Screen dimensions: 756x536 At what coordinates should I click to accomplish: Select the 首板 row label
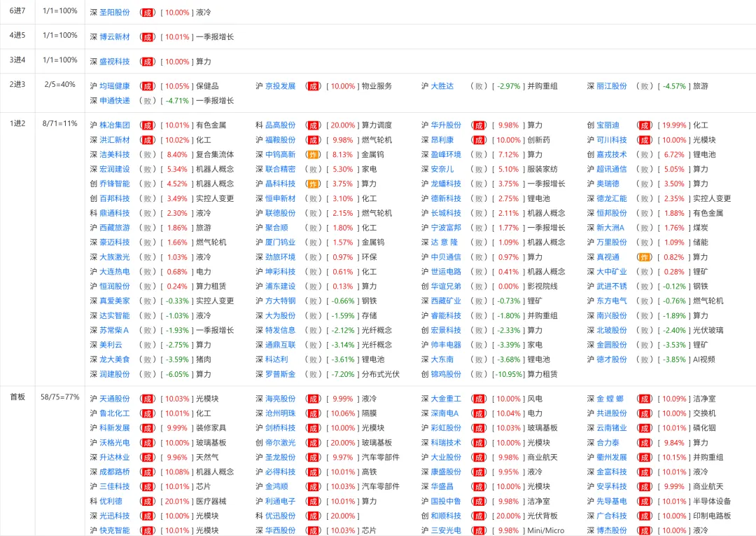[17, 397]
